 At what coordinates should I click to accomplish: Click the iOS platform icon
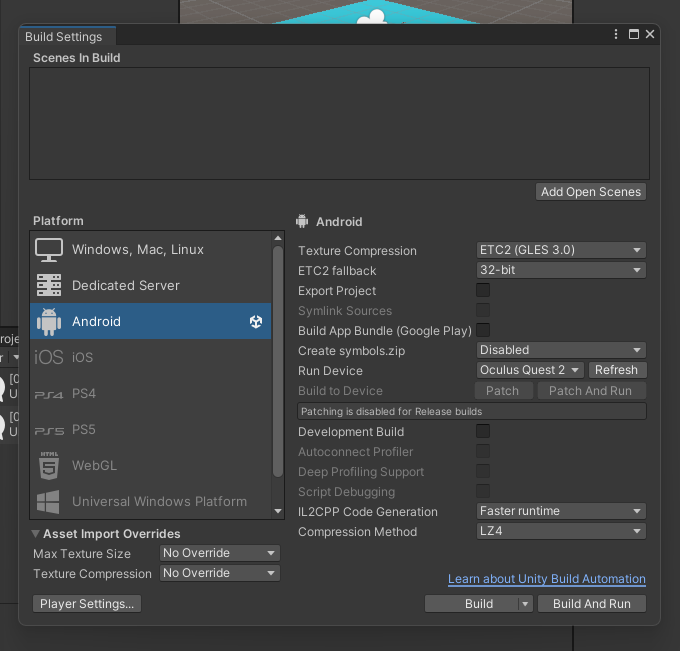click(49, 357)
